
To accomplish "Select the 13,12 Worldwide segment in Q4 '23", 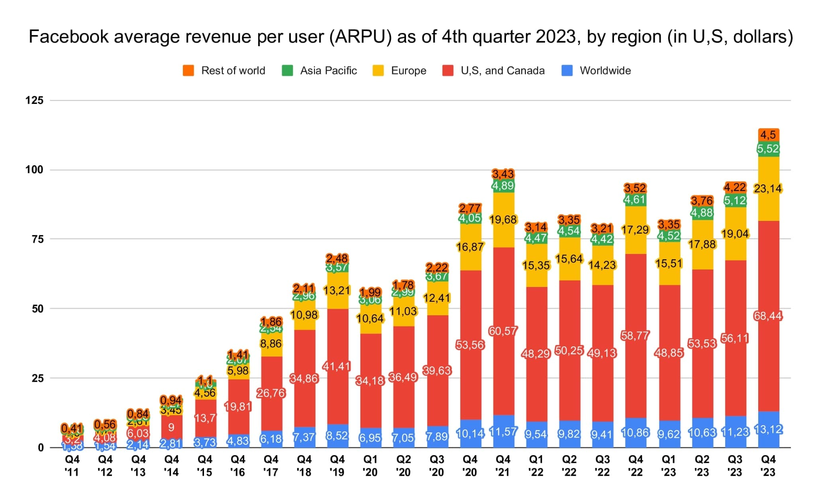I will tap(768, 429).
